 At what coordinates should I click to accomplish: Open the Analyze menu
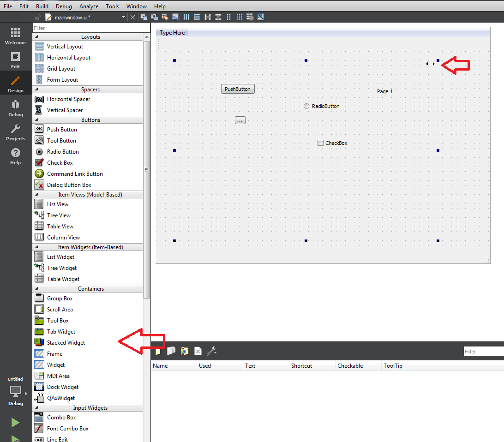(x=89, y=6)
